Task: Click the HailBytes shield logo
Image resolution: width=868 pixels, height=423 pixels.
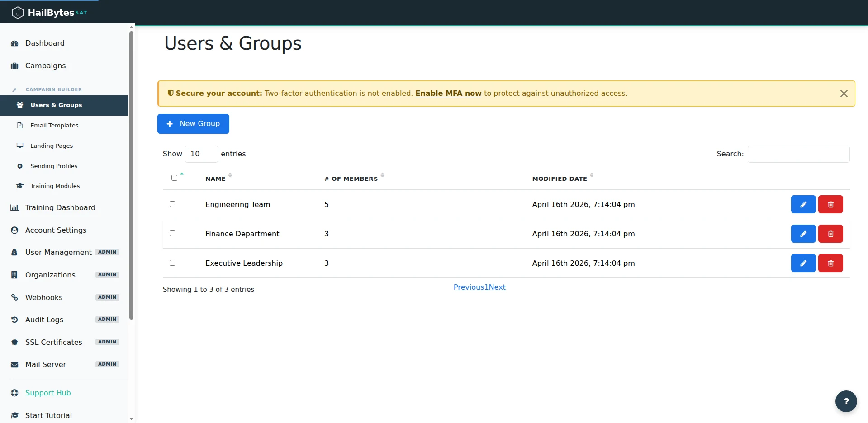Action: (18, 12)
